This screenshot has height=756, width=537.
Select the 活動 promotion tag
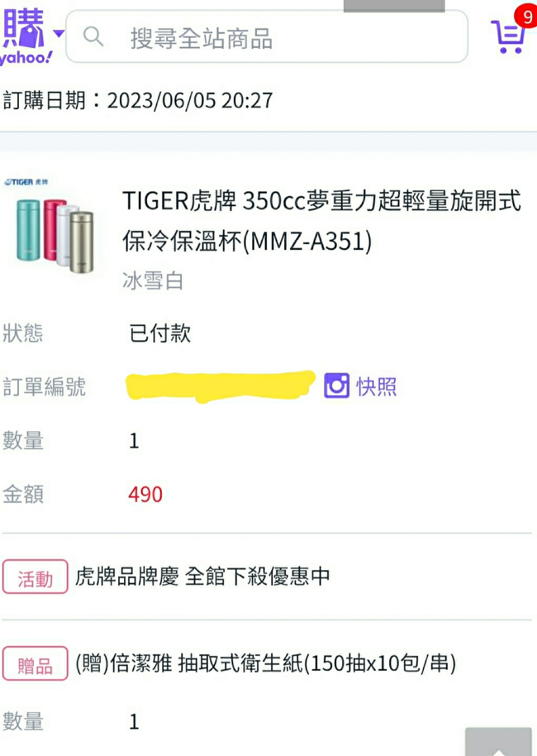coord(35,577)
